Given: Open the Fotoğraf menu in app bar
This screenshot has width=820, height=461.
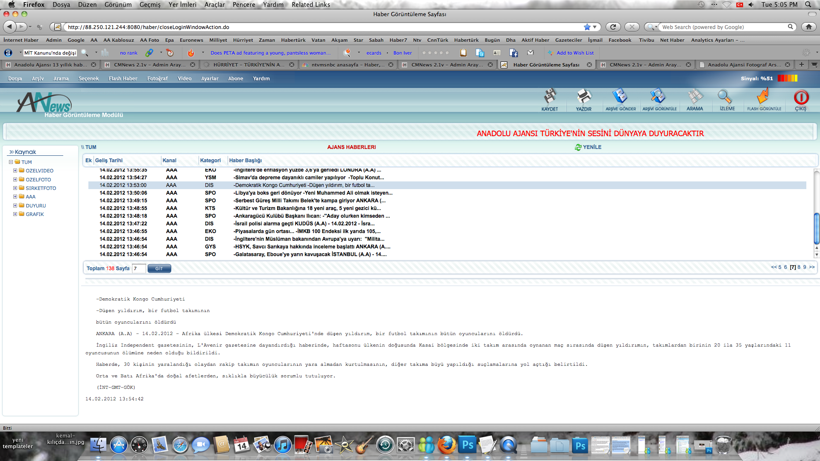Looking at the screenshot, I should (x=158, y=78).
